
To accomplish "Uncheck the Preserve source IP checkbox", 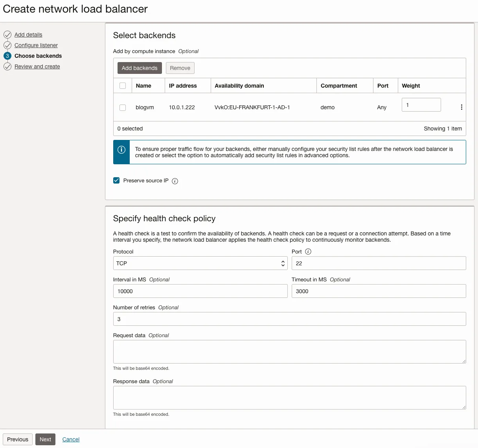I will [x=116, y=180].
